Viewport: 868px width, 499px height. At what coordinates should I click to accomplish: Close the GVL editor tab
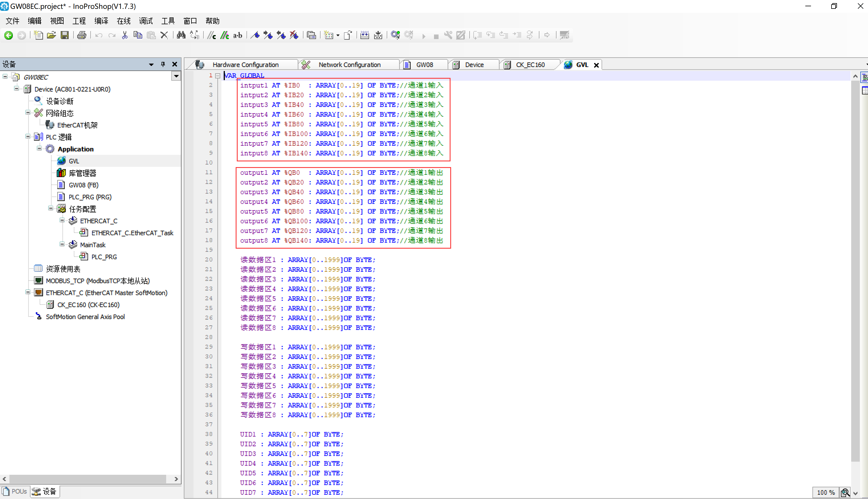(596, 65)
